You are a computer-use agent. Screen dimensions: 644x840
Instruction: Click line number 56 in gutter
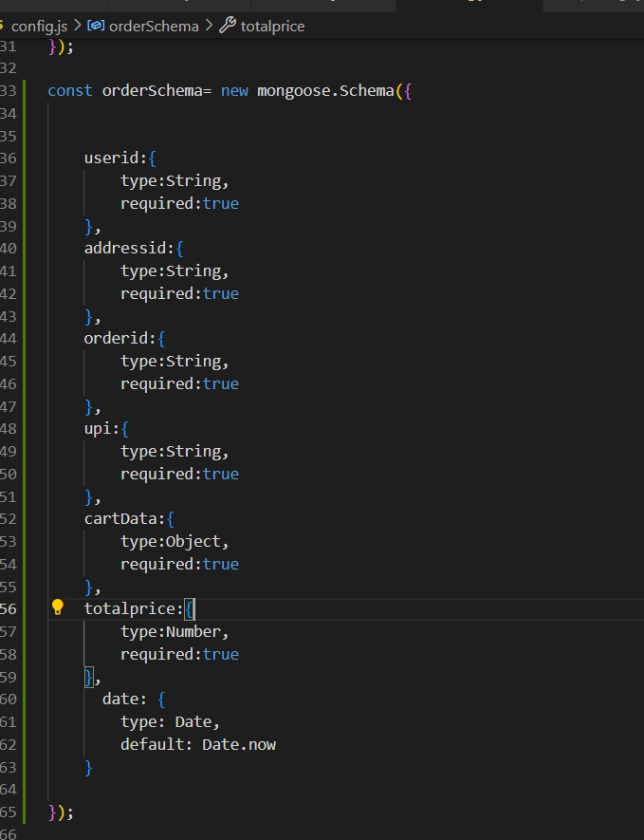(8, 609)
